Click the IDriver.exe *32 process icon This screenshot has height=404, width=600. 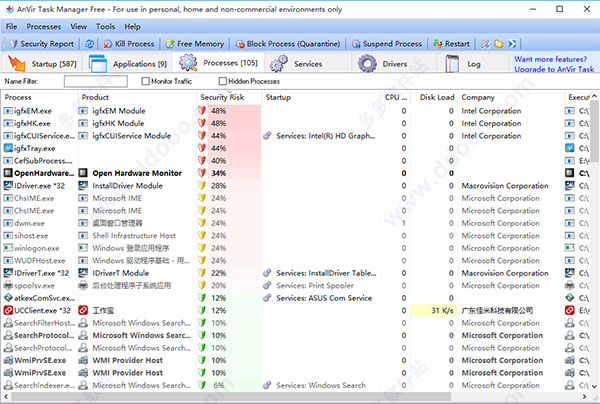(8, 186)
